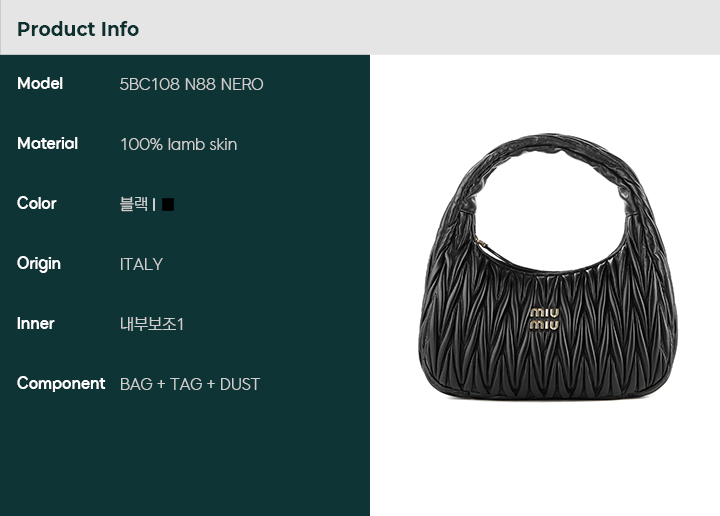Select the ITALY origin value
The height and width of the screenshot is (516, 720).
pos(141,264)
